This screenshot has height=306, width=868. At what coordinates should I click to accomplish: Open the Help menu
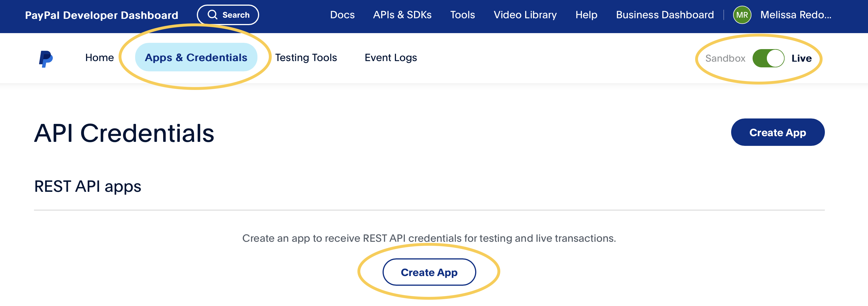point(586,15)
